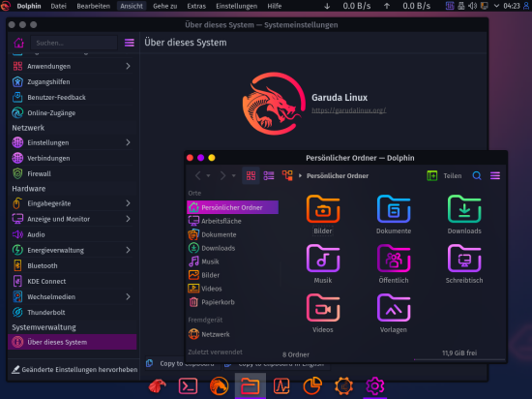Open the Thunderbolt settings entry

tap(72, 313)
